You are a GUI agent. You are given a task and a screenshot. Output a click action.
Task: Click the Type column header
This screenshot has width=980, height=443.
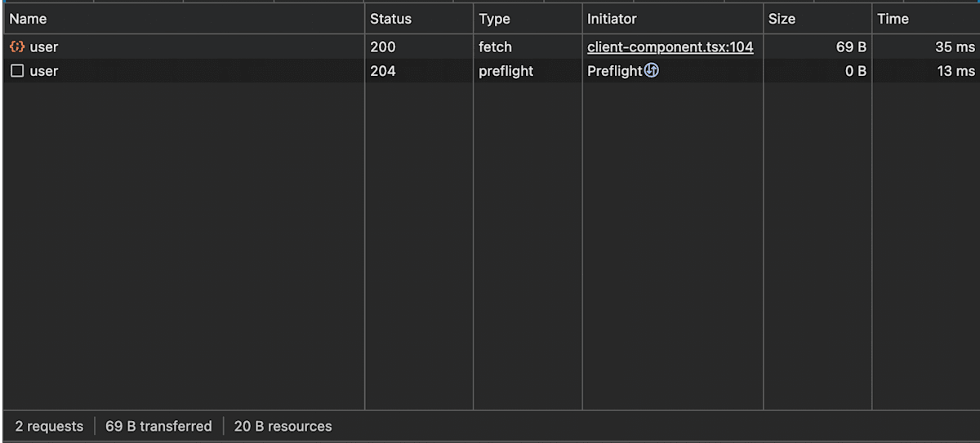(494, 19)
